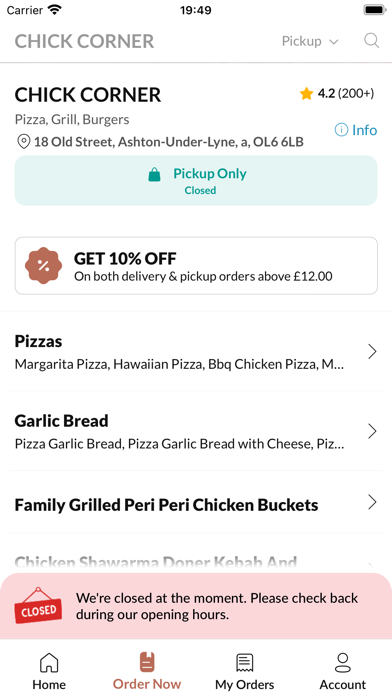Switch to the My Orders tab
Image resolution: width=392 pixels, height=696 pixels.
point(245,671)
